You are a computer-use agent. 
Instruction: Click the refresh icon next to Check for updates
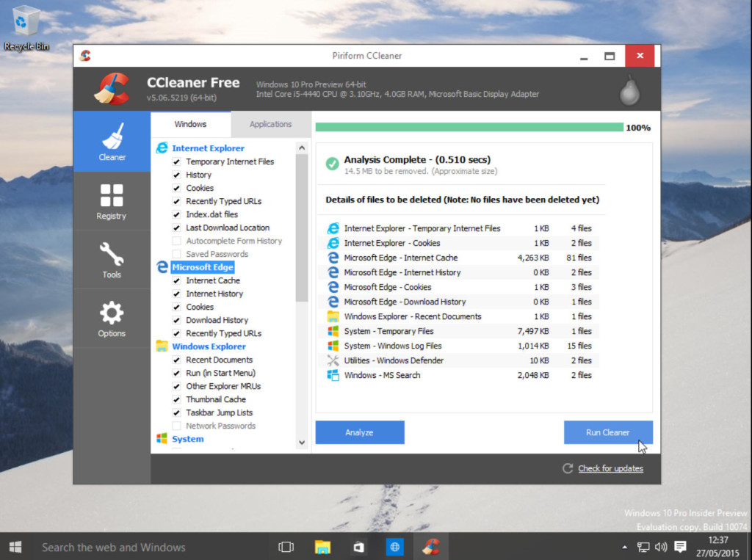click(568, 468)
